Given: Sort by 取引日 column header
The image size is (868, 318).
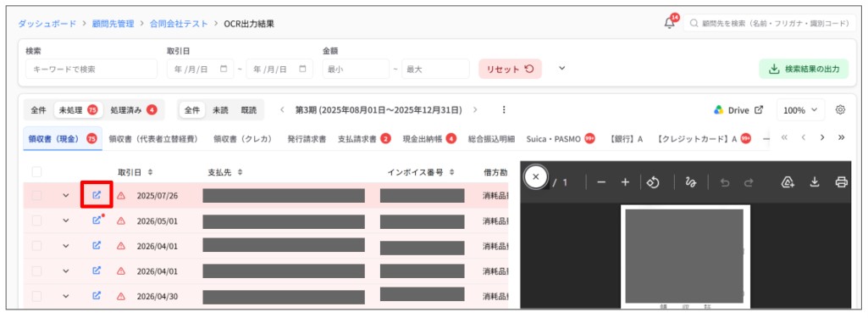Looking at the screenshot, I should coord(135,172).
